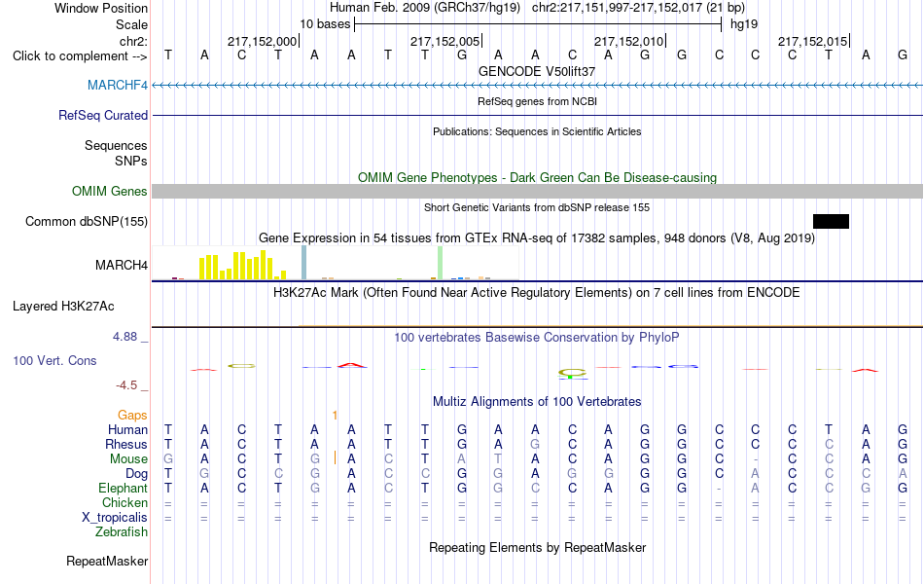The height and width of the screenshot is (584, 924).
Task: Click 'Click to complement' sequence label
Action: pyautogui.click(x=80, y=56)
